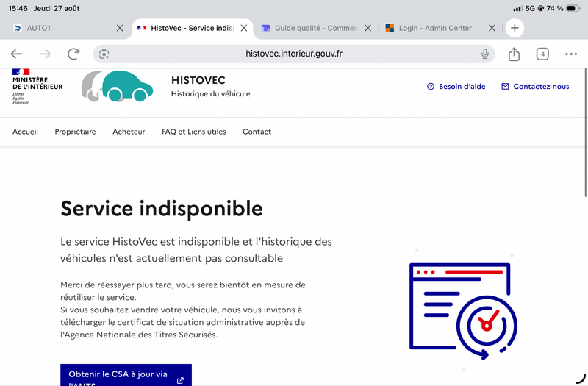Click the HistoVec car logo
Viewport: 588px width, 386px height.
(117, 86)
